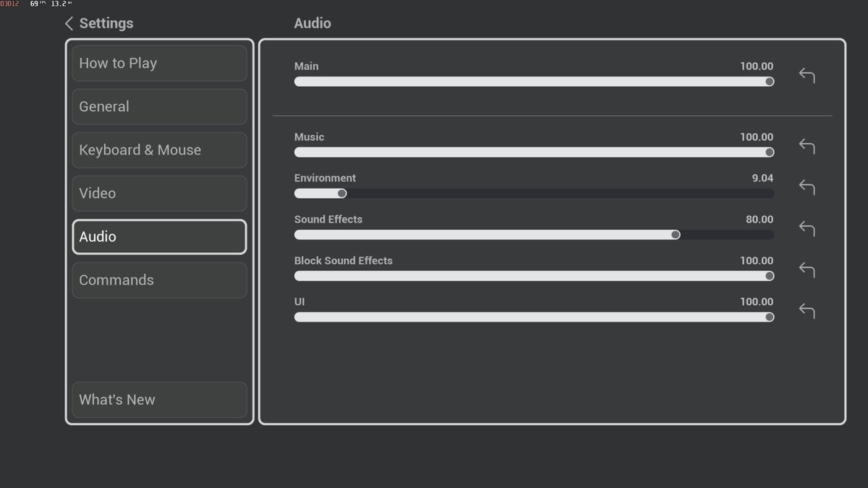Click the Block Sound Effects value 100.00
Screen dimensions: 868x488
click(x=757, y=260)
